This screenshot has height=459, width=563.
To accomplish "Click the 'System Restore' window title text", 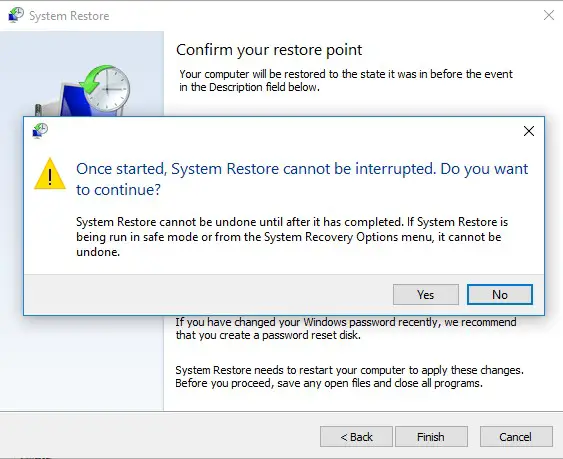I will coord(69,16).
